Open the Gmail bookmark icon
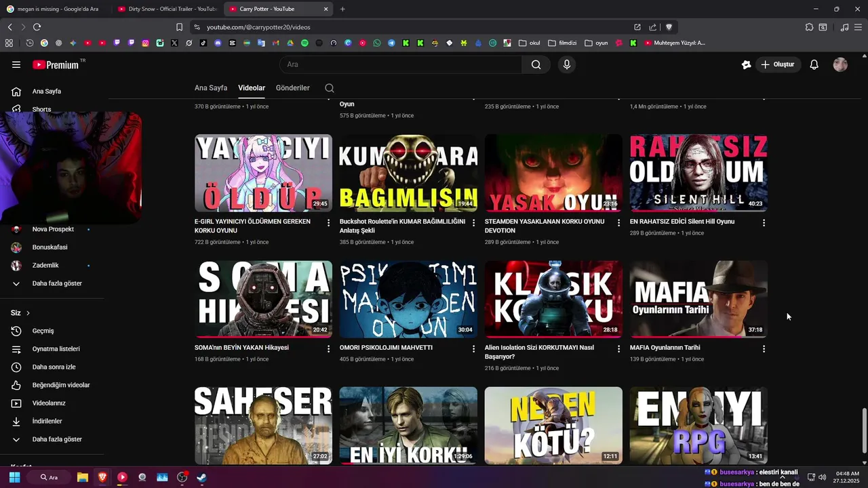Screen dimensions: 868x488 coord(275,43)
